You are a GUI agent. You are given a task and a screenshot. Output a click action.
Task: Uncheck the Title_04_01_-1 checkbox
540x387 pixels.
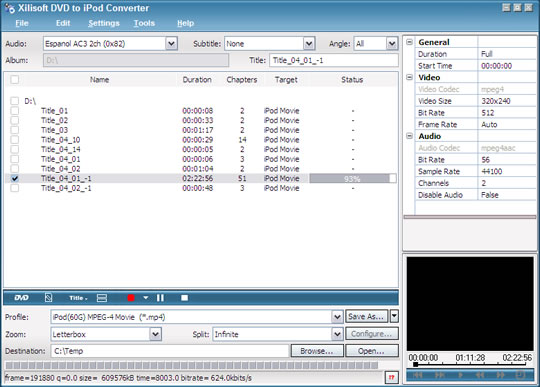(x=14, y=178)
